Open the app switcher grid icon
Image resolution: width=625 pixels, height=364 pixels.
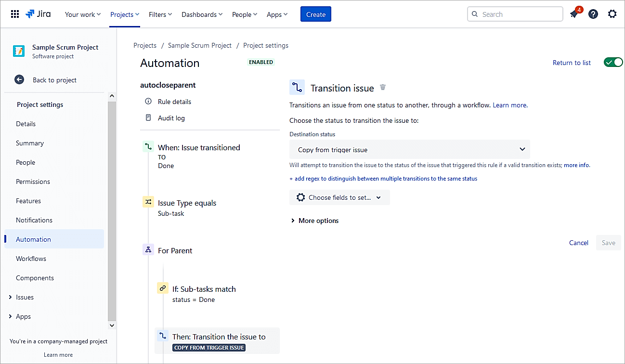pyautogui.click(x=15, y=14)
